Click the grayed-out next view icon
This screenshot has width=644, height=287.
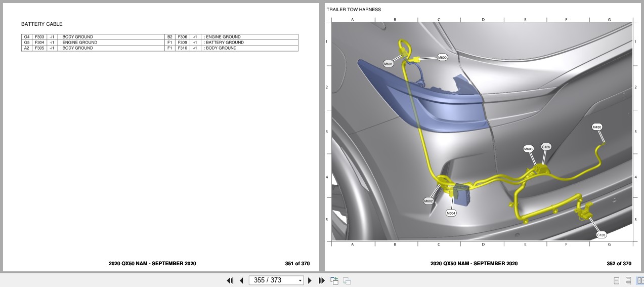pyautogui.click(x=347, y=280)
